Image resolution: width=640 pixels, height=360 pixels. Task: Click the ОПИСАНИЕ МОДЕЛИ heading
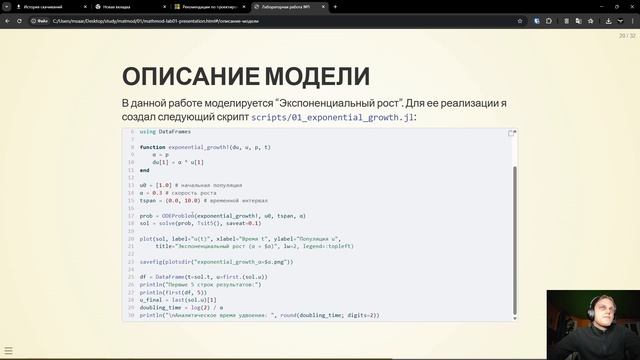pos(246,77)
